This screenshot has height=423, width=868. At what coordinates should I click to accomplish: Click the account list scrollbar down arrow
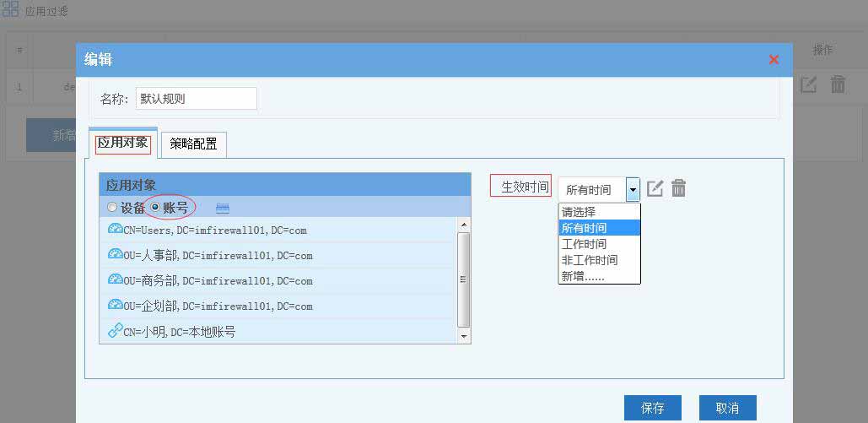463,336
